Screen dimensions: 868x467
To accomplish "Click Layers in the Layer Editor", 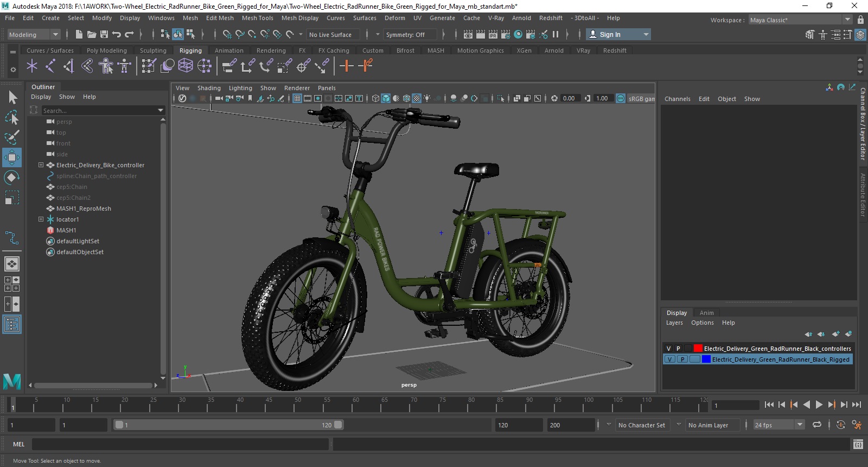I will 674,323.
